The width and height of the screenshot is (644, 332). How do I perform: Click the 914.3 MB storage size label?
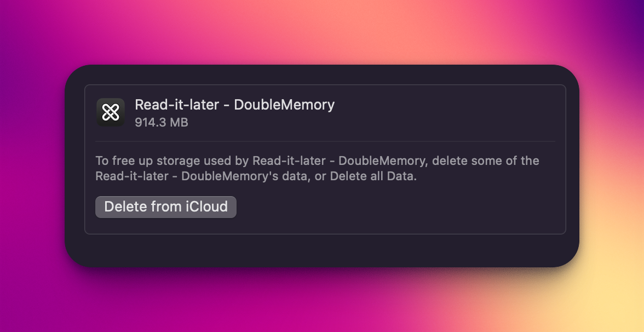(162, 123)
